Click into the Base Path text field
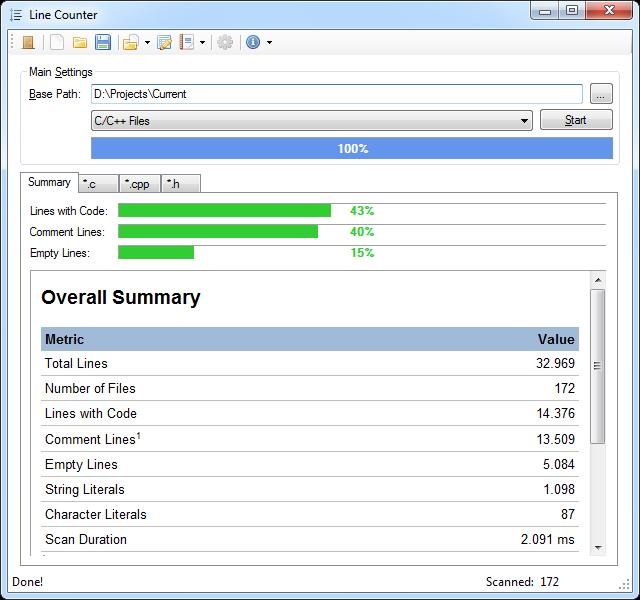This screenshot has width=640, height=600. 336,94
